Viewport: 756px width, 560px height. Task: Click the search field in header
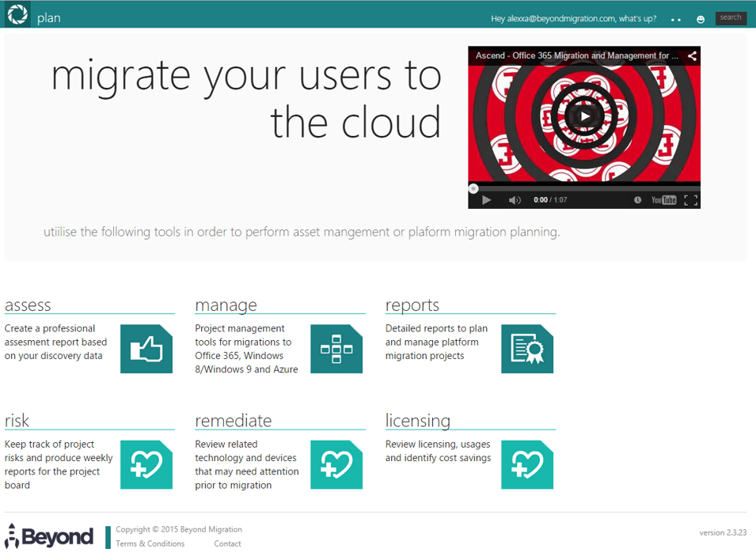coord(731,18)
